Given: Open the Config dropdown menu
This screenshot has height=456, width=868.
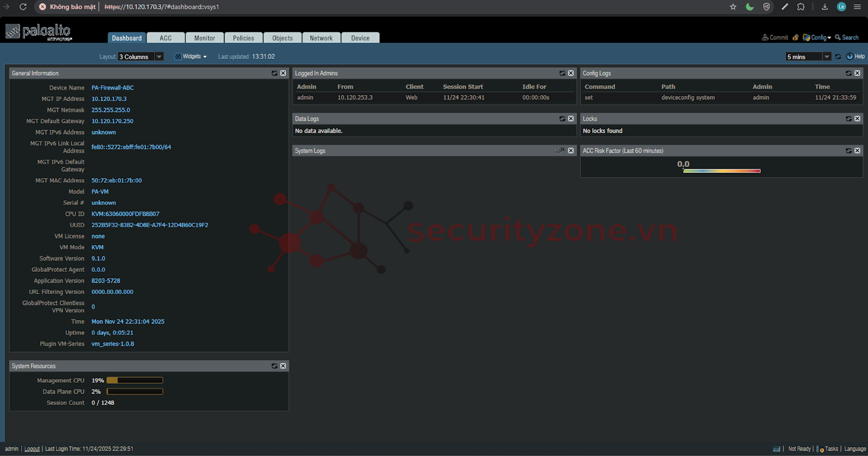Looking at the screenshot, I should pos(818,38).
